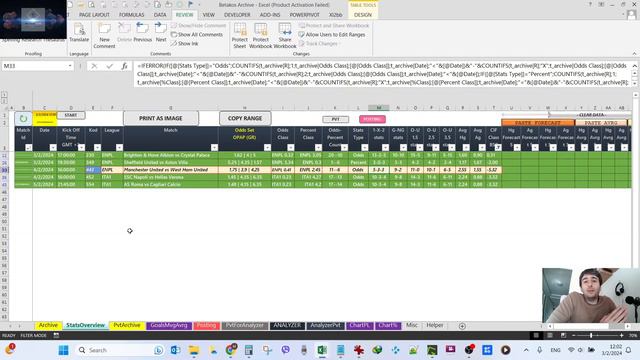
Task: Click the PRINT AS IMAGE button
Action: coord(161,118)
